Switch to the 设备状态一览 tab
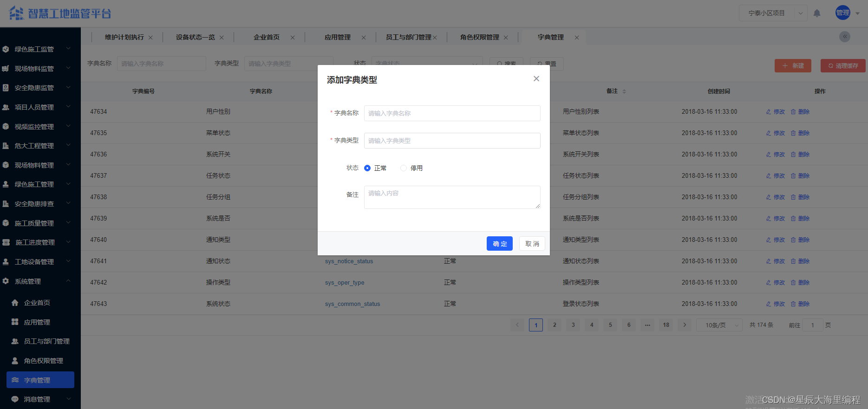This screenshot has width=868, height=409. (x=196, y=37)
